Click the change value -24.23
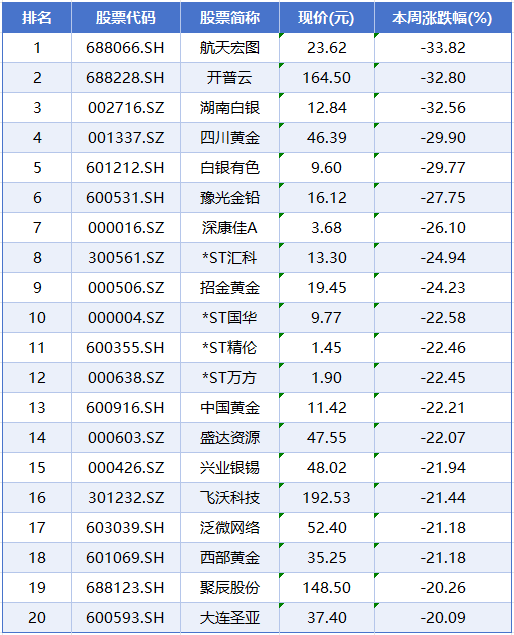514x635 pixels. pos(443,288)
